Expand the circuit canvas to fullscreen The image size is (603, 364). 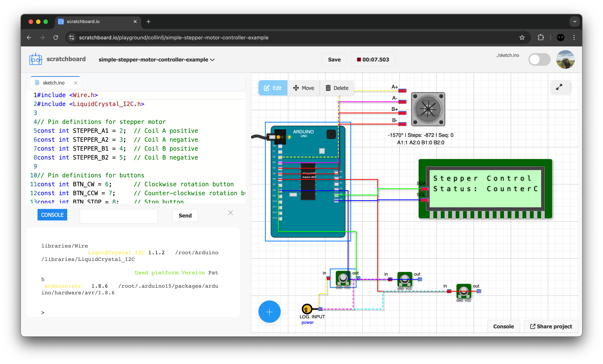pos(559,87)
